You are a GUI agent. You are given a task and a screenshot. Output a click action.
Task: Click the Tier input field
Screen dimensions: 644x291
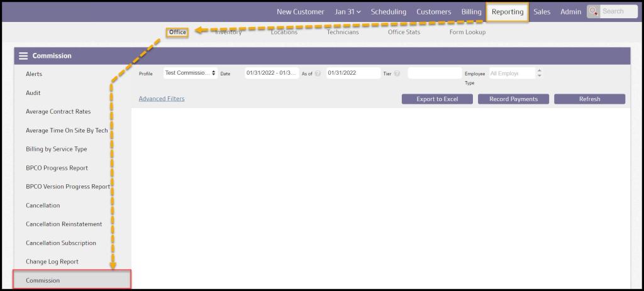pos(434,73)
